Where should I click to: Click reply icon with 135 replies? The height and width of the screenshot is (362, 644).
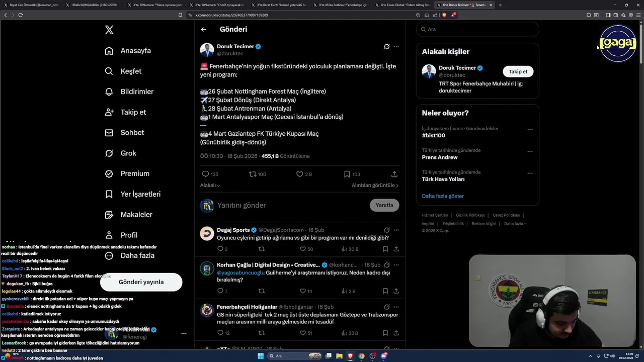[x=205, y=174]
